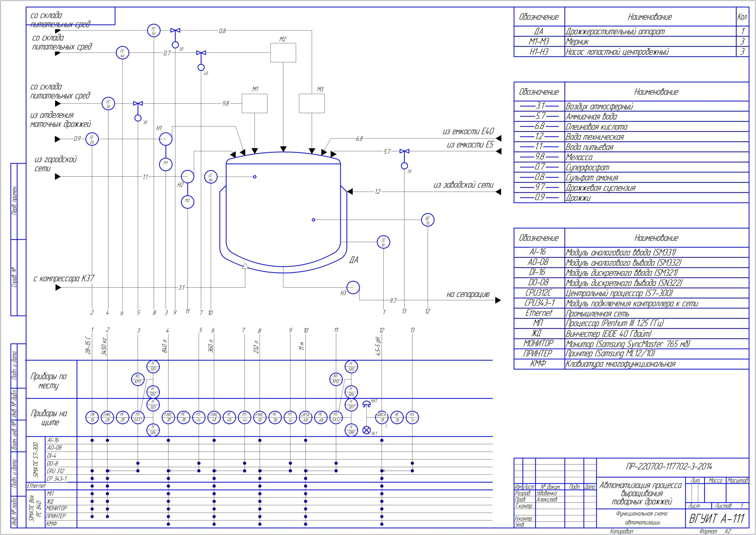The image size is (756, 535).
Task: Select the valve symbol above actuator 3д
Action: pos(138,103)
